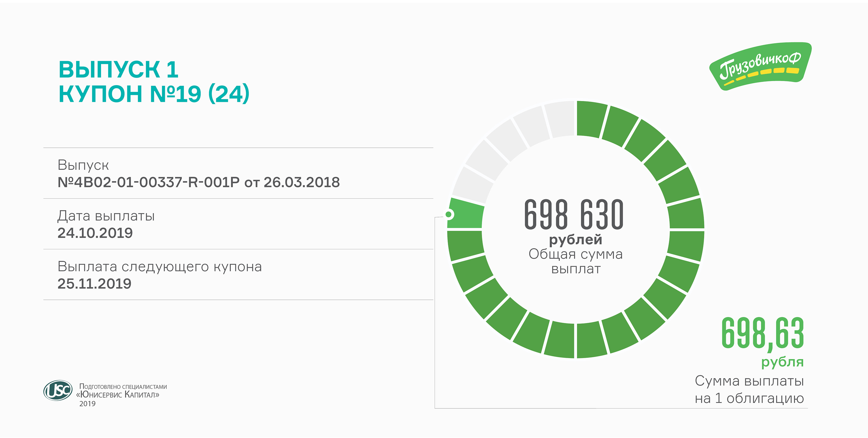This screenshot has height=438, width=868.
Task: Click the рублей caption under total
Action: point(575,240)
